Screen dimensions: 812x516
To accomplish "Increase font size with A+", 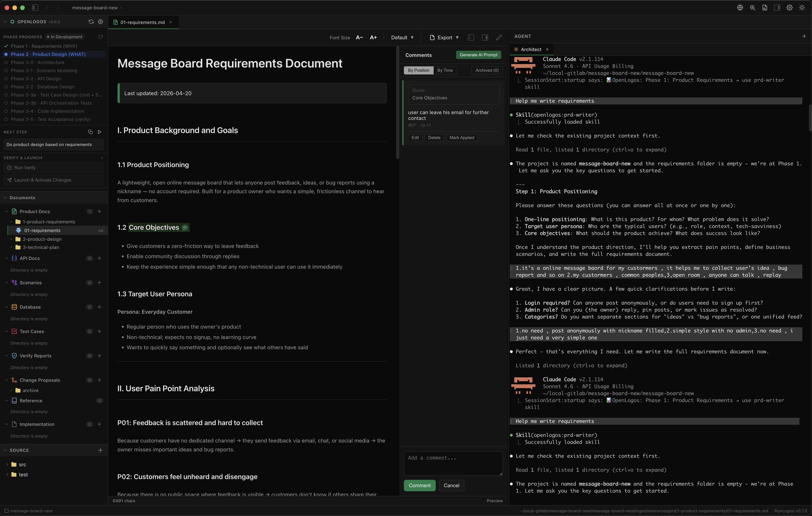I will [373, 38].
